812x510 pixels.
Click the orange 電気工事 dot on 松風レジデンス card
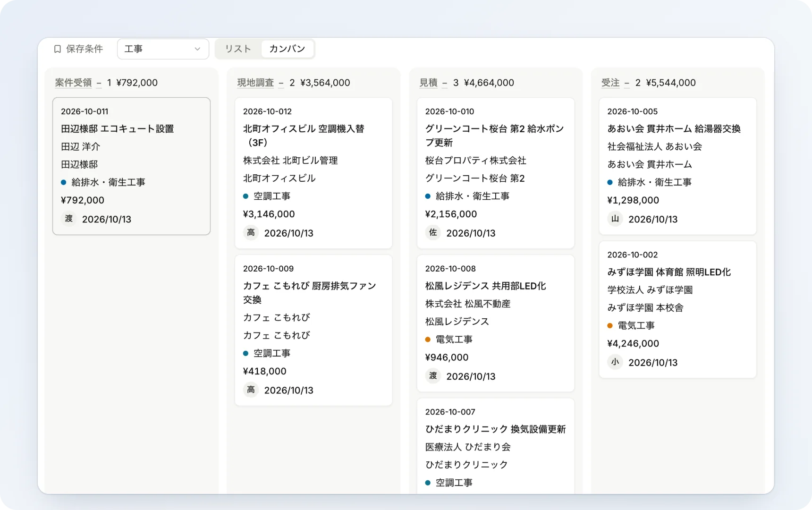428,340
